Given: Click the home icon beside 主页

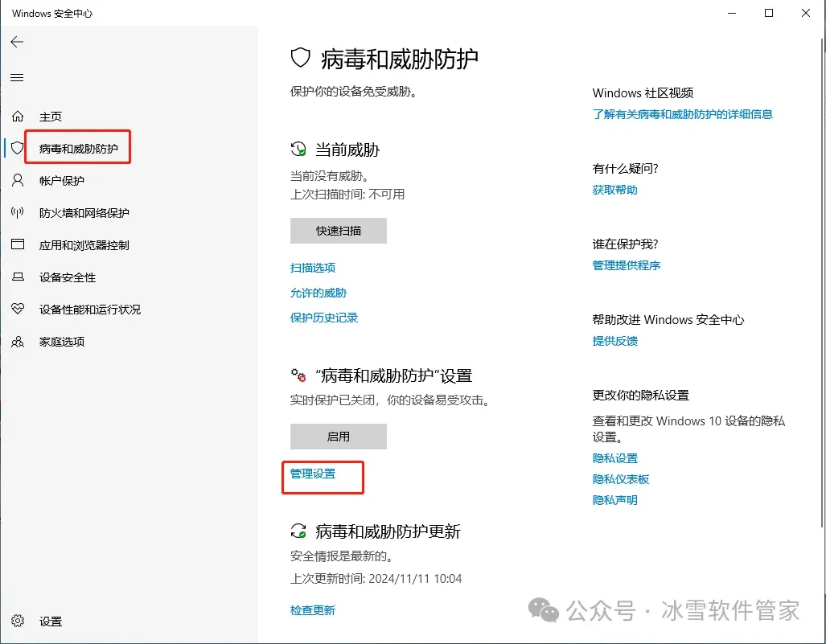Looking at the screenshot, I should click(x=18, y=116).
